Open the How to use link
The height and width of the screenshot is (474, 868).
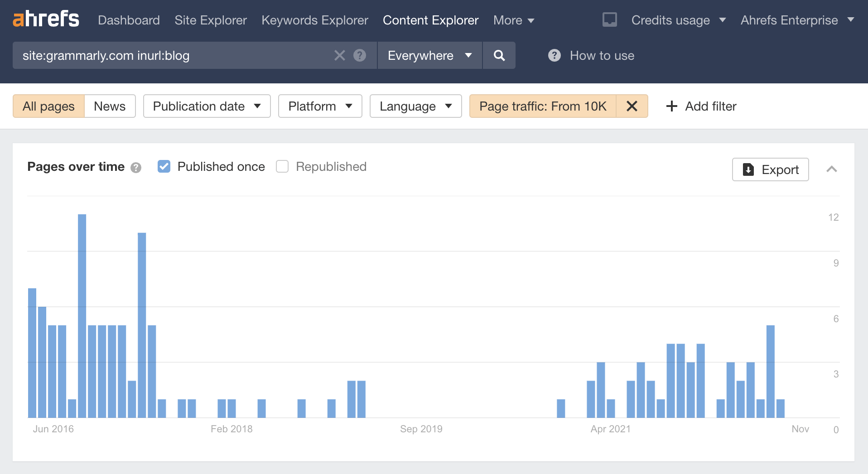tap(602, 55)
